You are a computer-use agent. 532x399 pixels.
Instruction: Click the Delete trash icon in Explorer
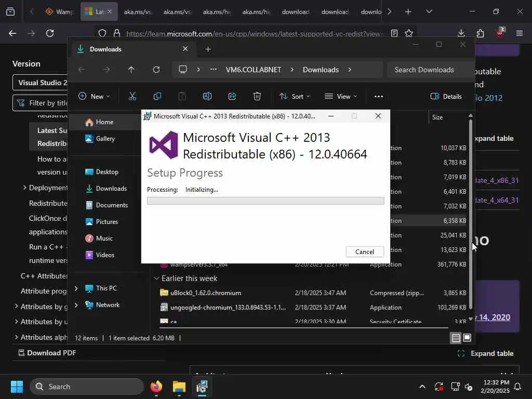pos(257,96)
